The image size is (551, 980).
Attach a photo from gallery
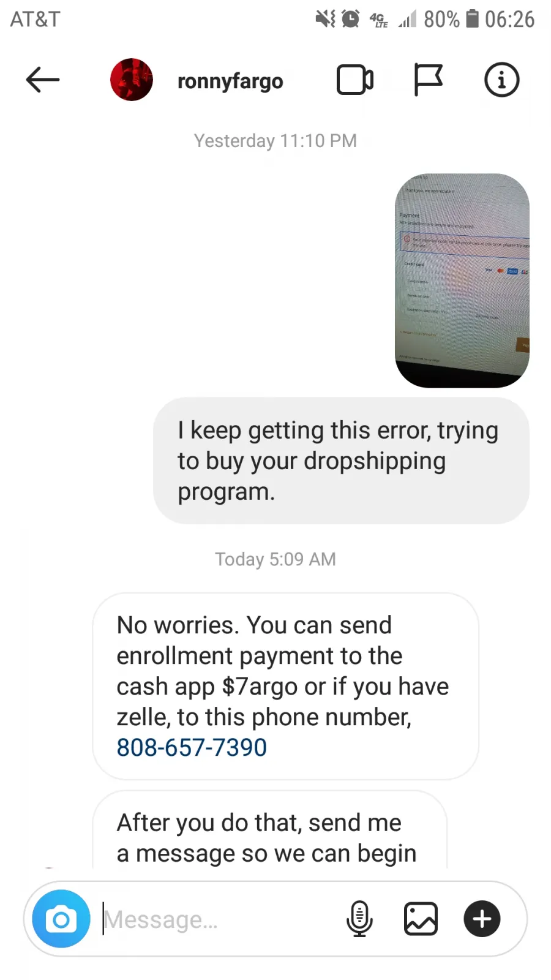[x=421, y=919]
